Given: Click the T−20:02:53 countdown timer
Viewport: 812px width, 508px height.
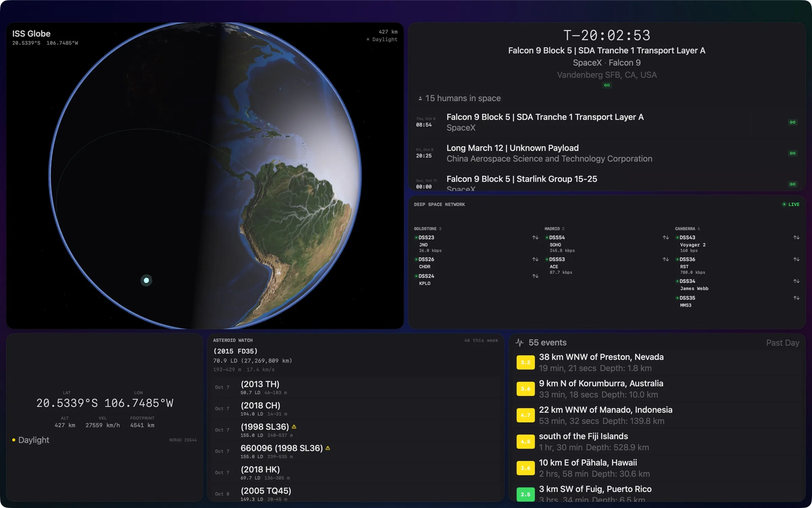Looking at the screenshot, I should click(x=607, y=35).
